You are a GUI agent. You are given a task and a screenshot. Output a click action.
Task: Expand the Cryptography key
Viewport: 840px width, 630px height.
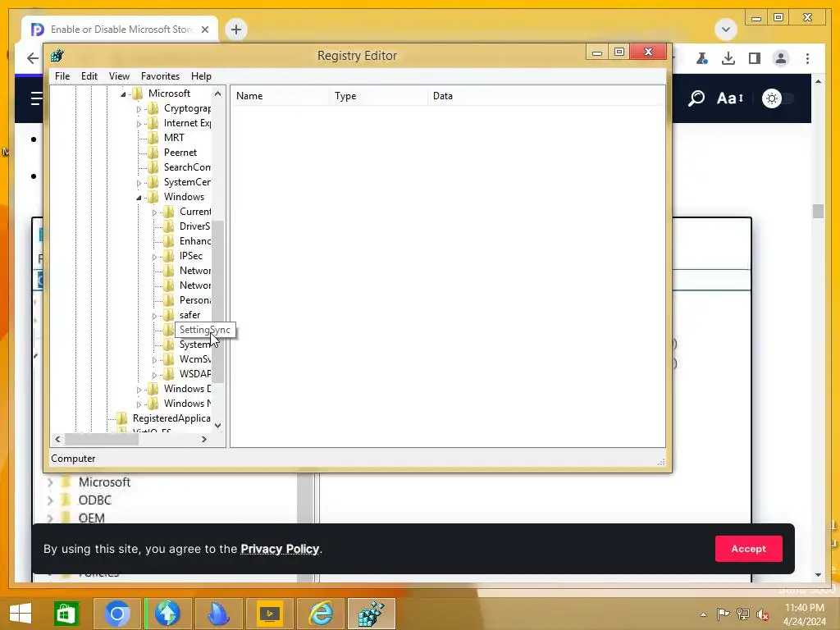click(x=139, y=109)
